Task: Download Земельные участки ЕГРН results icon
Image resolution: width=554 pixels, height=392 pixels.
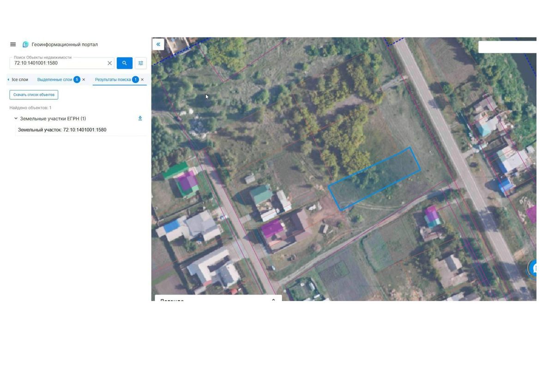Action: [140, 118]
